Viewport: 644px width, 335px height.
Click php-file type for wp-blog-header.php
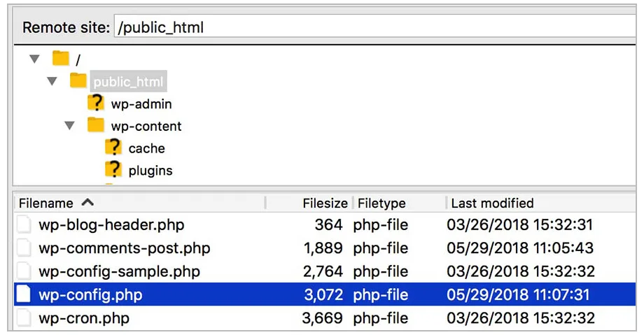(381, 224)
